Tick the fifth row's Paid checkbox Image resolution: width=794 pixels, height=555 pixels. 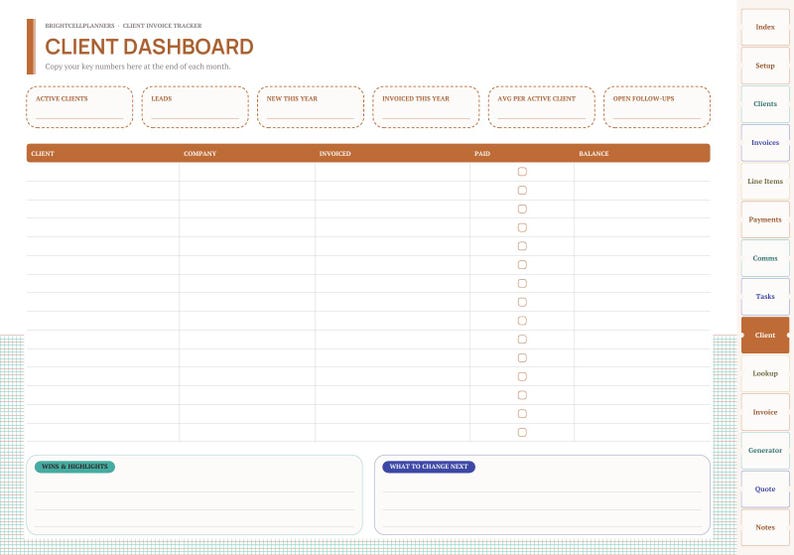[x=522, y=246]
